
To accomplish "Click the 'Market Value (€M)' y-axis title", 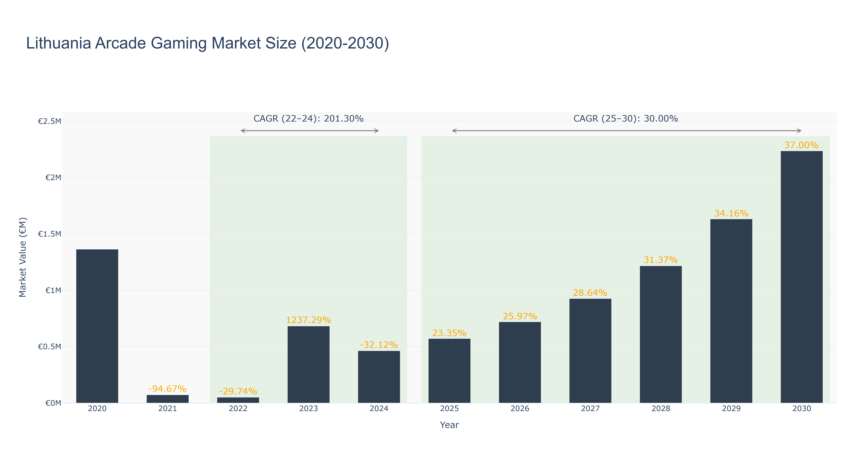I will click(23, 257).
